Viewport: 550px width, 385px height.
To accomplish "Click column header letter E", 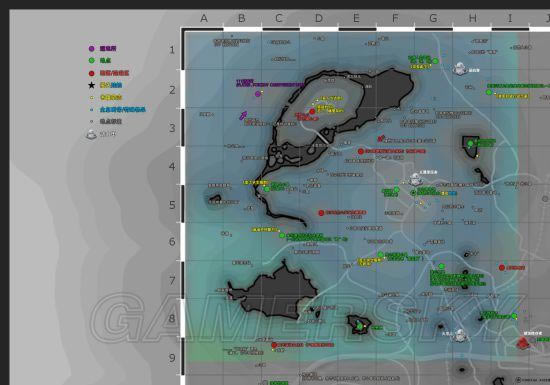I will point(356,18).
